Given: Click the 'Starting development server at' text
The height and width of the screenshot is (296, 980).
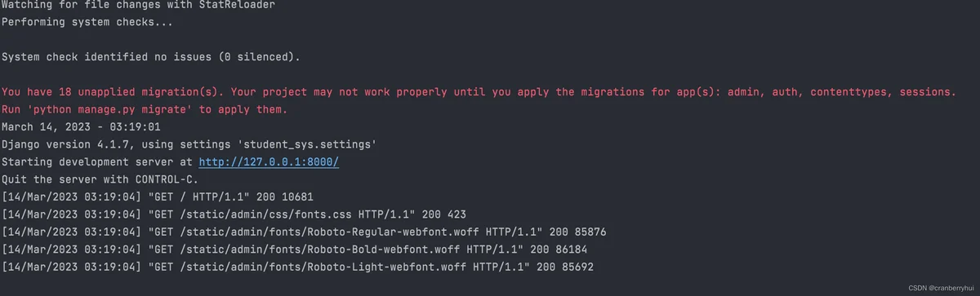Looking at the screenshot, I should pyautogui.click(x=98, y=162).
